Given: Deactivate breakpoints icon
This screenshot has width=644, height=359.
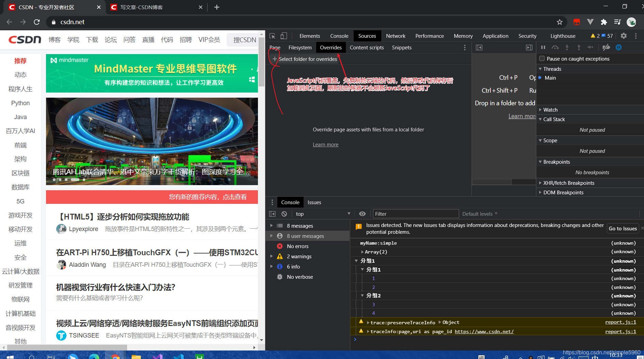Looking at the screenshot, I should (606, 47).
